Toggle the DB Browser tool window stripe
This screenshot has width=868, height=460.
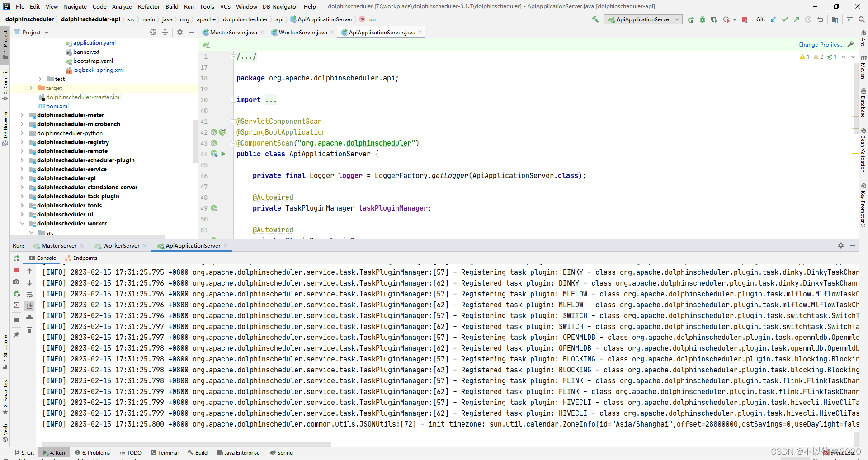point(5,128)
